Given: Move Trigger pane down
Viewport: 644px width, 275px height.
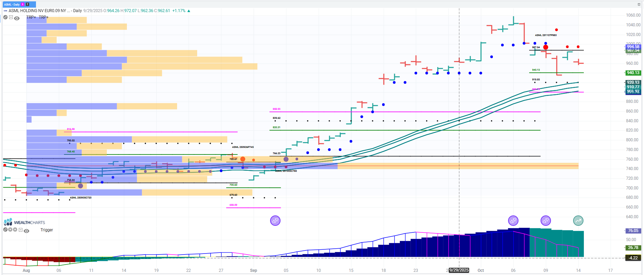Looking at the screenshot, I should click(x=10, y=230).
